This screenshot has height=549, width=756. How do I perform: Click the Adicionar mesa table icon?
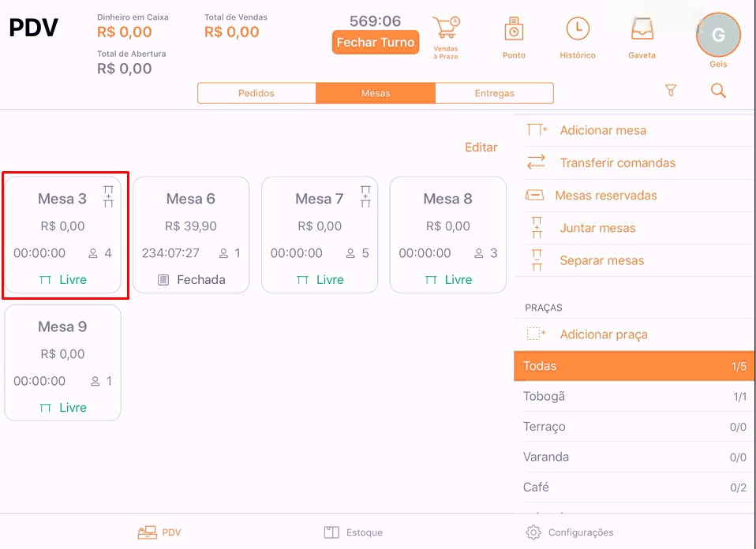(537, 130)
